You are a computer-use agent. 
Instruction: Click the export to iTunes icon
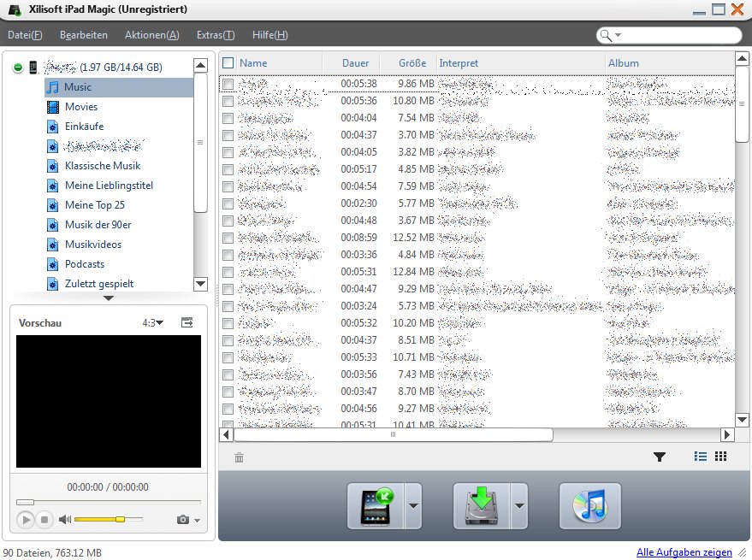pyautogui.click(x=589, y=506)
